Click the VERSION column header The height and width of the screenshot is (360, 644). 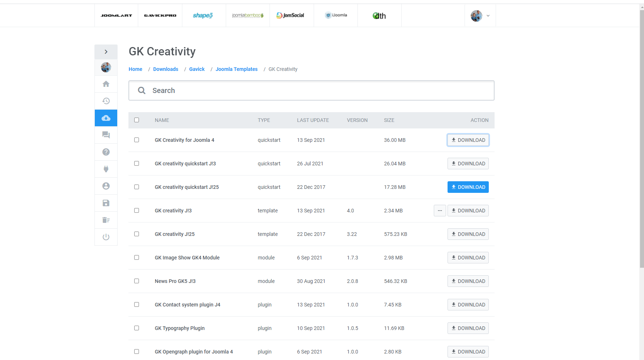[x=357, y=120]
